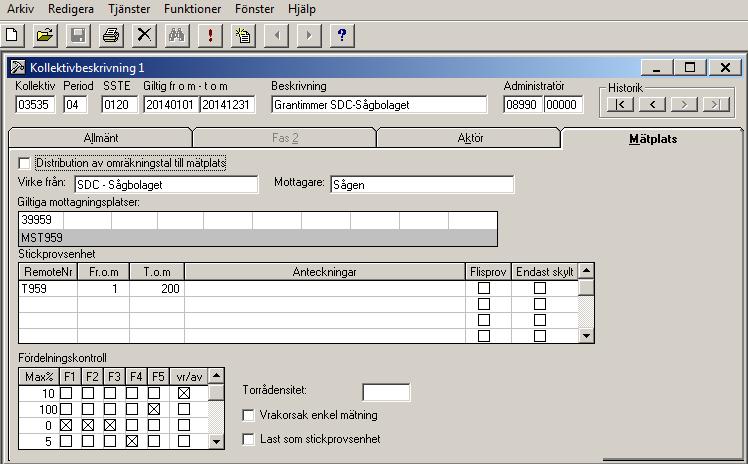
Task: Click the RemoteNr column header
Action: (x=48, y=272)
